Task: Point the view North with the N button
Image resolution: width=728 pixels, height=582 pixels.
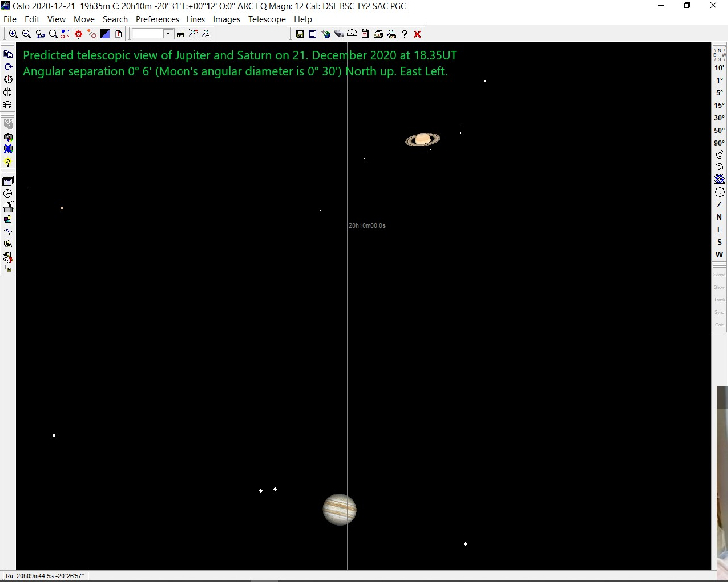Action: point(719,216)
